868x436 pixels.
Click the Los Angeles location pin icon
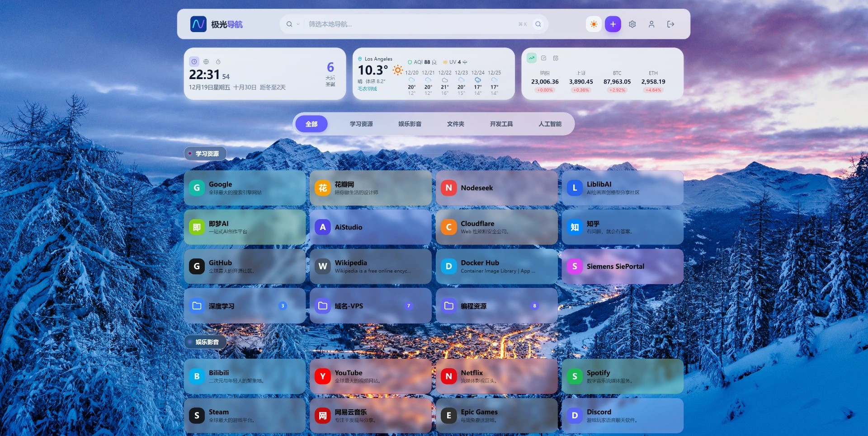click(360, 59)
